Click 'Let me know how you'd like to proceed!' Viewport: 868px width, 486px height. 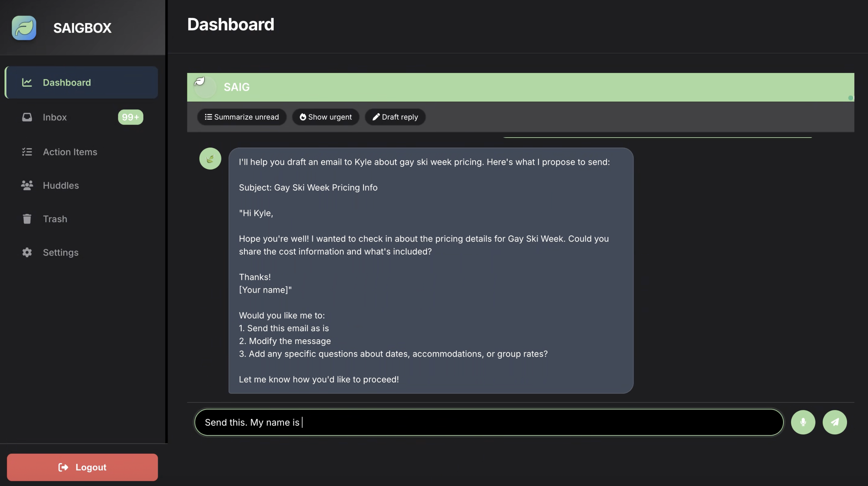coord(319,379)
